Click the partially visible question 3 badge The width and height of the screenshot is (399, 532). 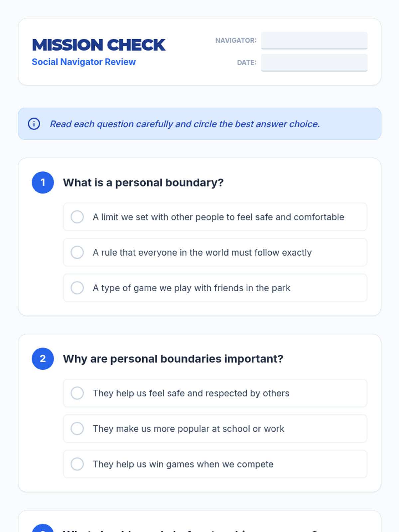pos(43,528)
